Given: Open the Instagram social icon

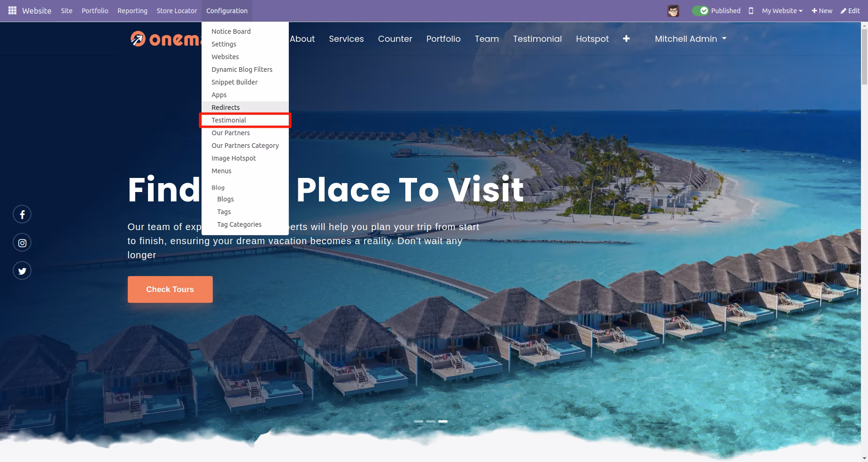Looking at the screenshot, I should (22, 243).
